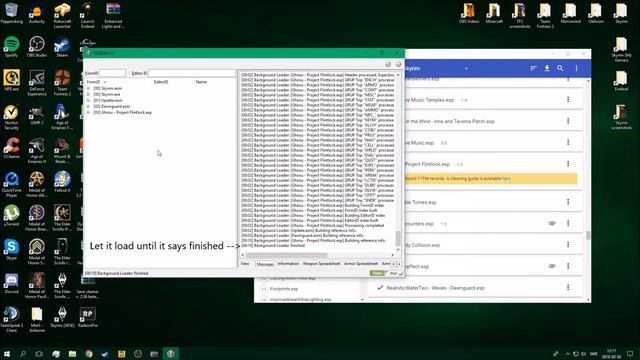Open the Skyrim game dropdown in LOOT

466,69
